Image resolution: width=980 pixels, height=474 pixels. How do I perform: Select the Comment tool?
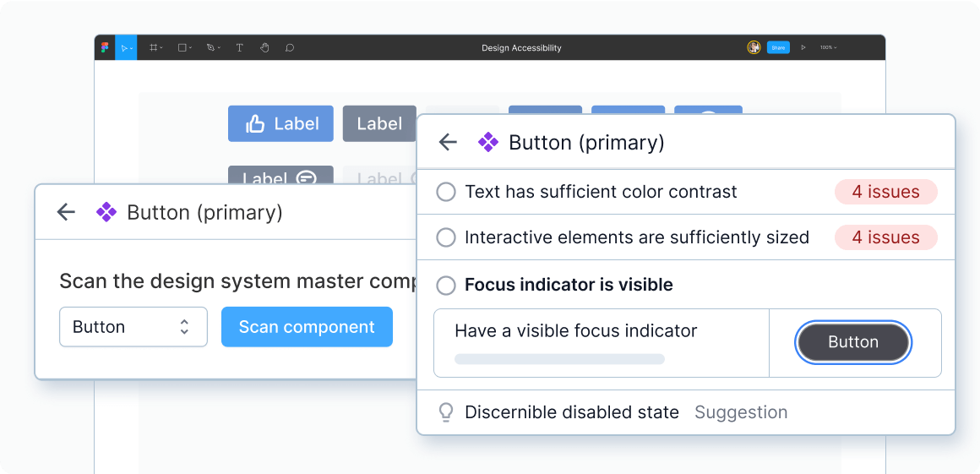290,48
